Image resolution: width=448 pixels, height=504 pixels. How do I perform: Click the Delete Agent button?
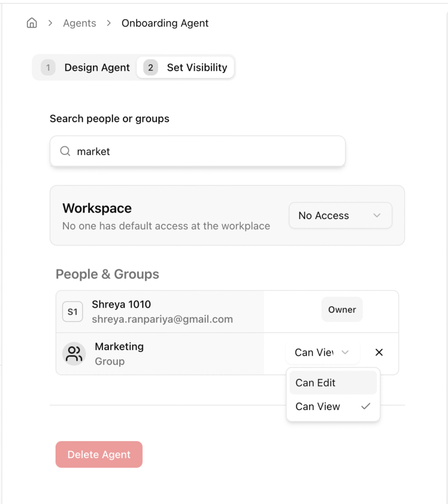click(99, 454)
